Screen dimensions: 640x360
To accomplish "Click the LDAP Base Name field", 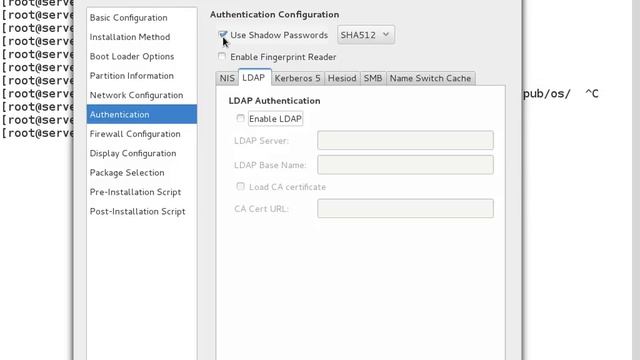I will coord(405,165).
